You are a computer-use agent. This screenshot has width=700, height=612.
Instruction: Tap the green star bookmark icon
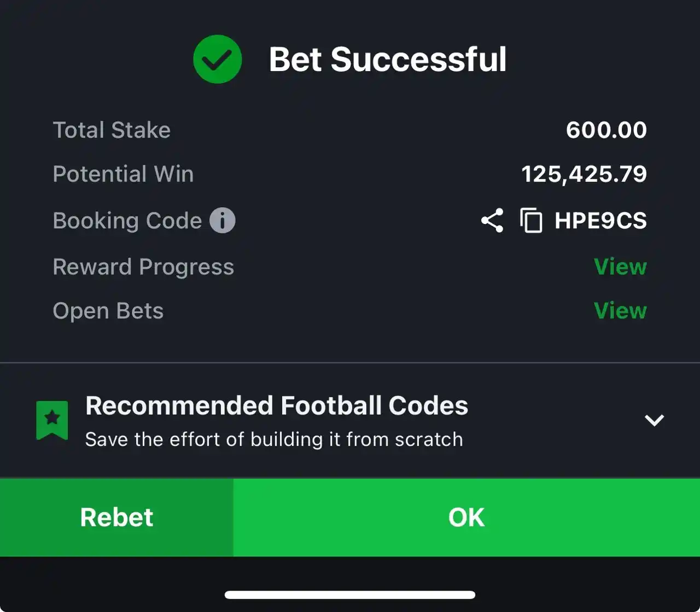(52, 420)
